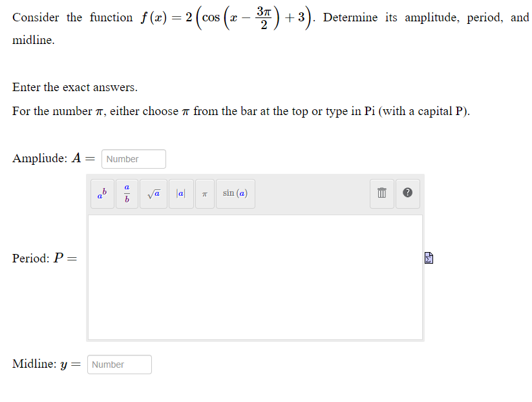Insert the pi symbol from the toolbar
Viewport: 532px width, 402px height.
tap(204, 193)
